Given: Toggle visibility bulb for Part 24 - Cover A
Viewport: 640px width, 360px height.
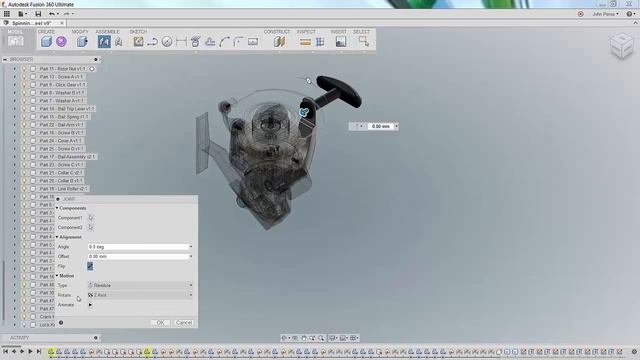Looking at the screenshot, I should coord(24,140).
